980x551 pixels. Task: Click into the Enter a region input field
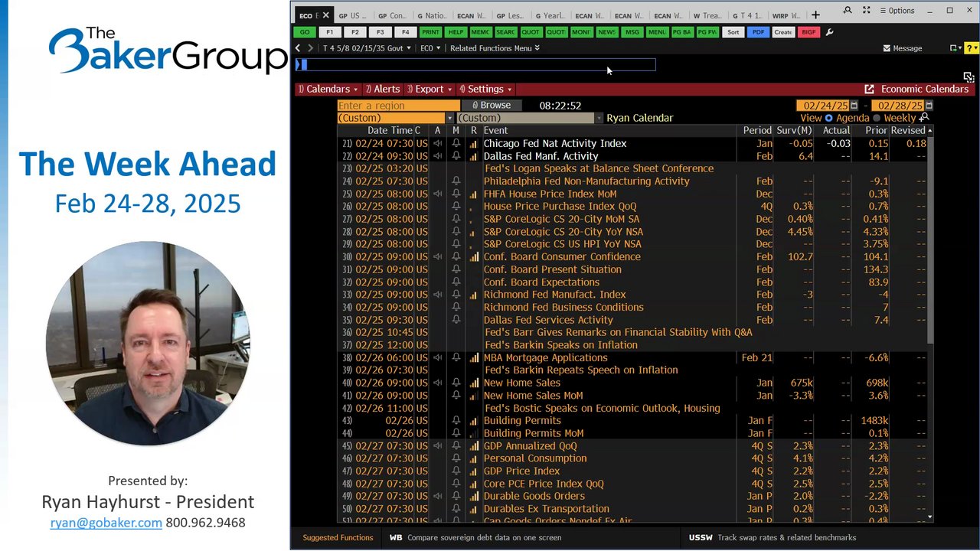coord(398,106)
